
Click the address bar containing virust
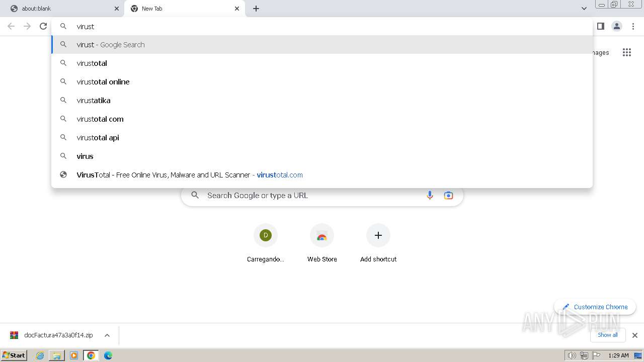click(x=322, y=26)
